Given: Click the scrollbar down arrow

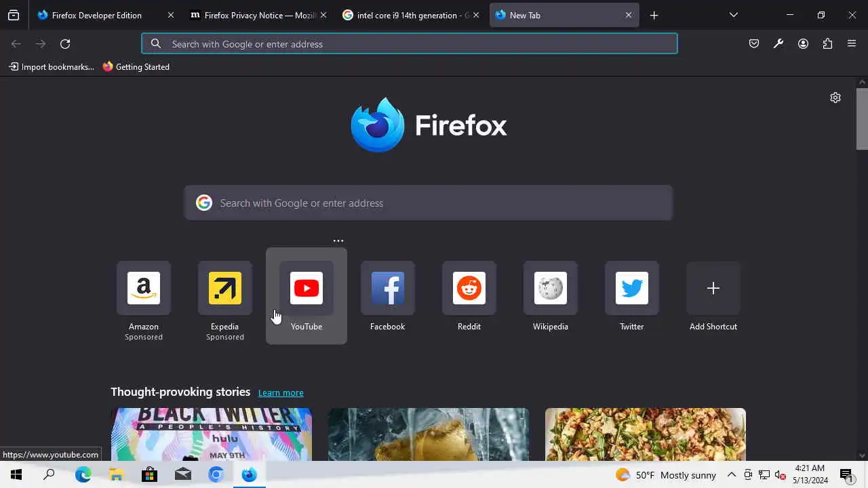Looking at the screenshot, I should coord(862,455).
